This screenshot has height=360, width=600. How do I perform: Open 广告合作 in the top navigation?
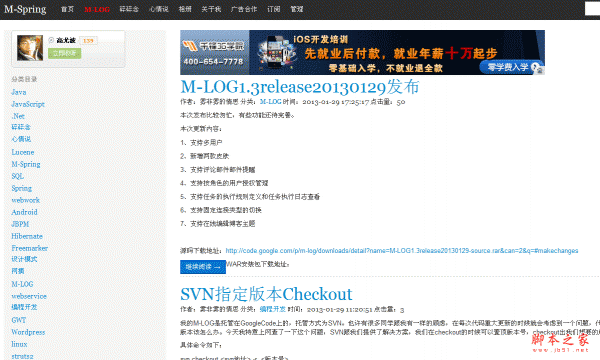click(x=244, y=9)
